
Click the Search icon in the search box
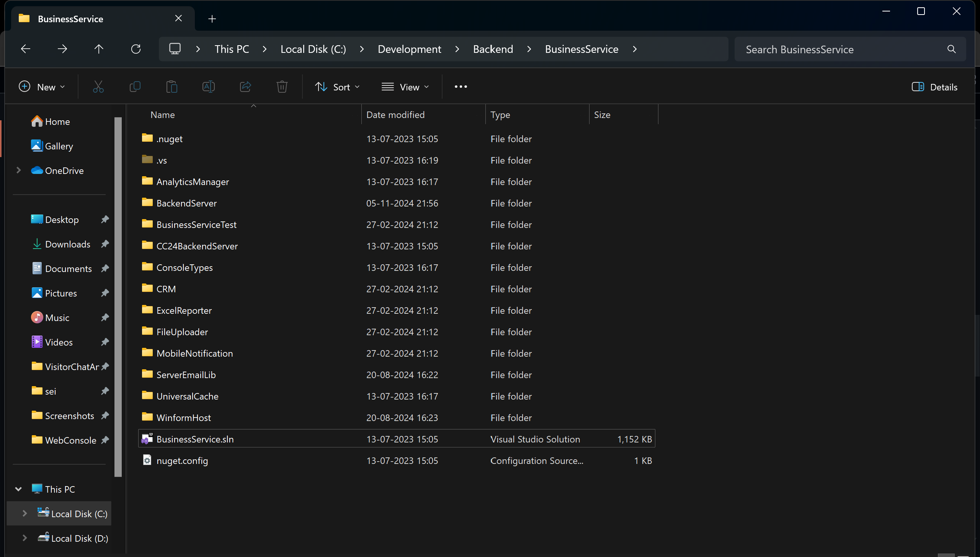coord(951,49)
